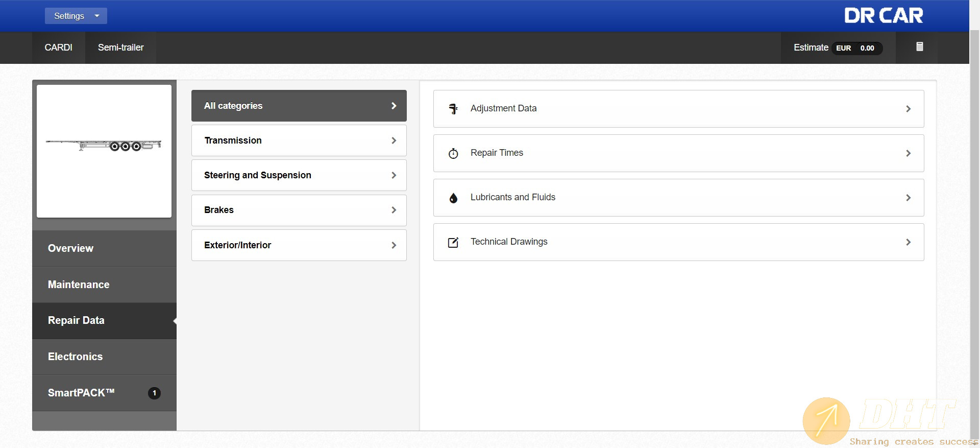980x448 pixels.
Task: Expand the Transmission category chevron
Action: [394, 140]
